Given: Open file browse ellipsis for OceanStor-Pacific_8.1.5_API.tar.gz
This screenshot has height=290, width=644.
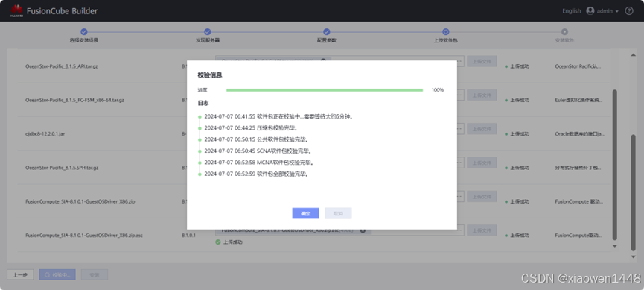Looking at the screenshot, I should point(460,61).
